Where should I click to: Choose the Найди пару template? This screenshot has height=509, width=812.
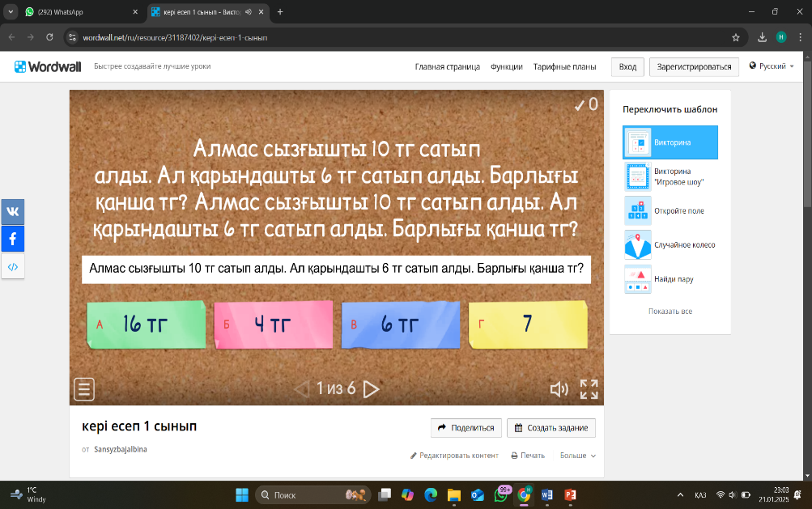[670, 279]
